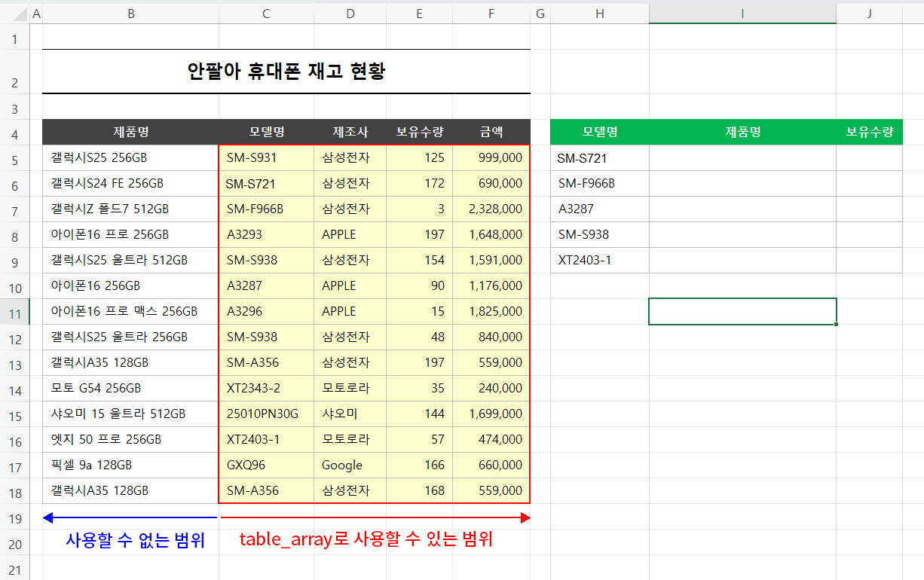Select the cell 갤럭시S25 256GB
Screen dimensions: 924x580
pyautogui.click(x=131, y=158)
